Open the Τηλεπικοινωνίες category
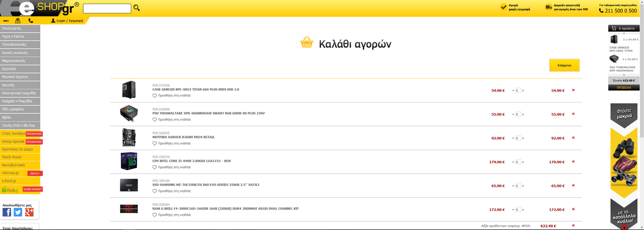This screenshot has width=644, height=230. pos(20,45)
